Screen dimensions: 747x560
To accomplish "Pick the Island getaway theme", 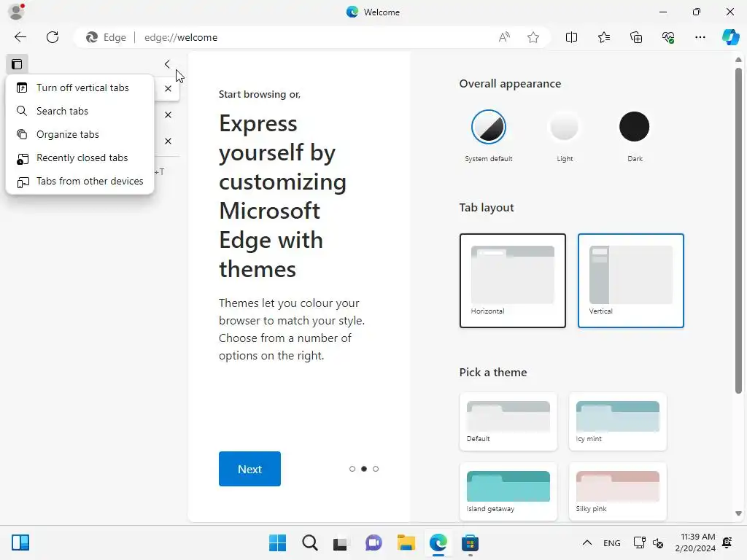I will 508,491.
